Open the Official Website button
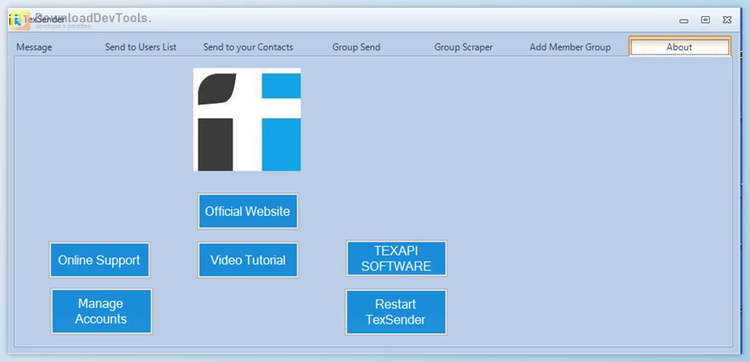750x362 pixels. tap(248, 211)
